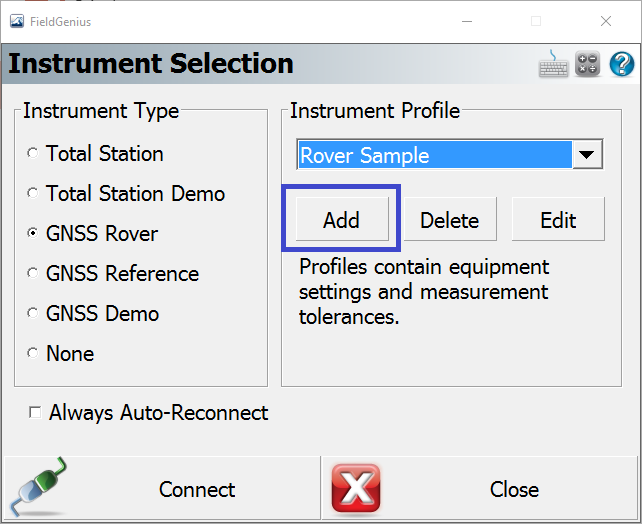Edit the Rover Sample profile

[558, 220]
